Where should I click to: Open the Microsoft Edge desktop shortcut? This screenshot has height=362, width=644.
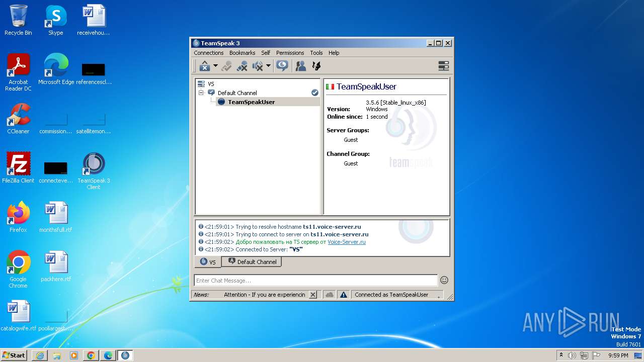point(56,69)
